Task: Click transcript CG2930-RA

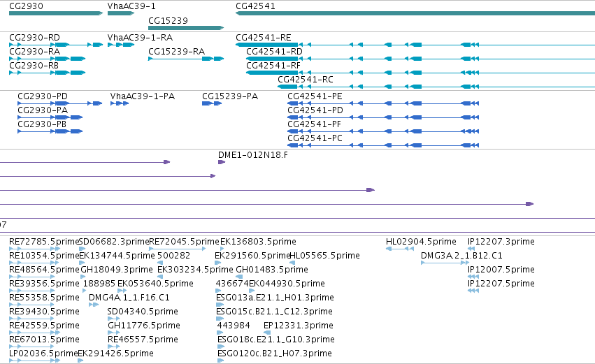Action: point(47,59)
